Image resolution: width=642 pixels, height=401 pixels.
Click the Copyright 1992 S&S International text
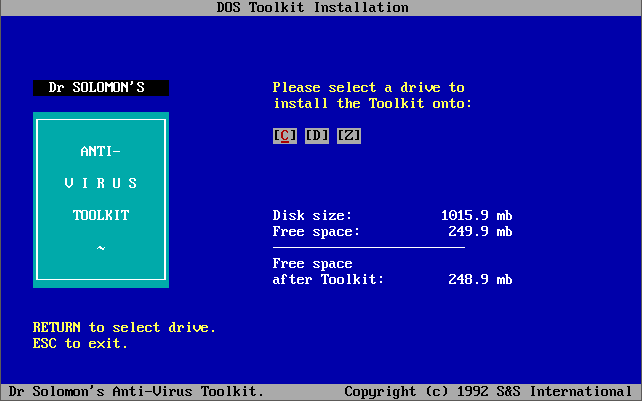tap(488, 392)
